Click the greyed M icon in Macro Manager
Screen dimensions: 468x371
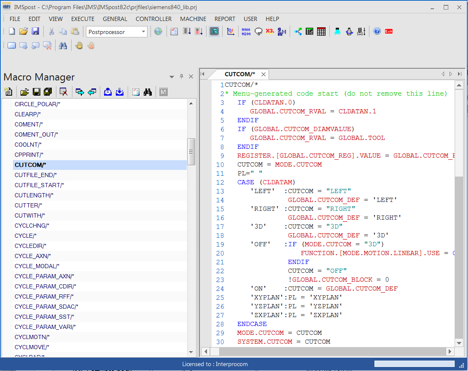click(x=163, y=92)
